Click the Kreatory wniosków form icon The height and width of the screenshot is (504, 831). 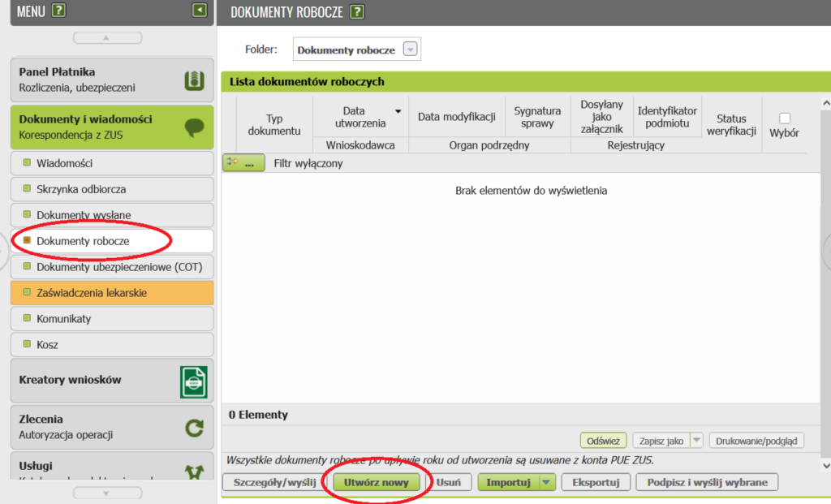[x=193, y=381]
